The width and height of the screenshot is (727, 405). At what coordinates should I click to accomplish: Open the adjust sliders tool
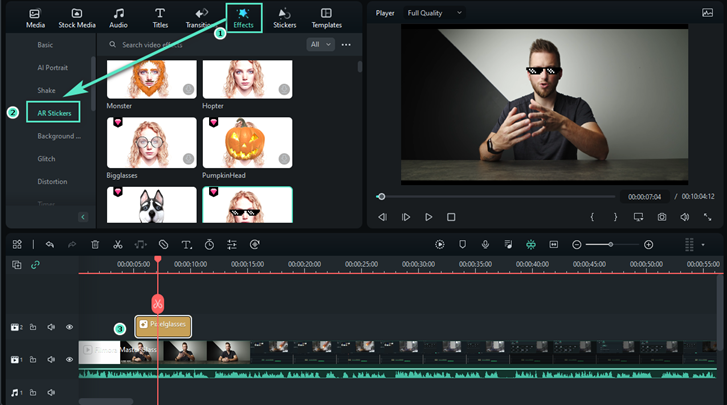[232, 244]
